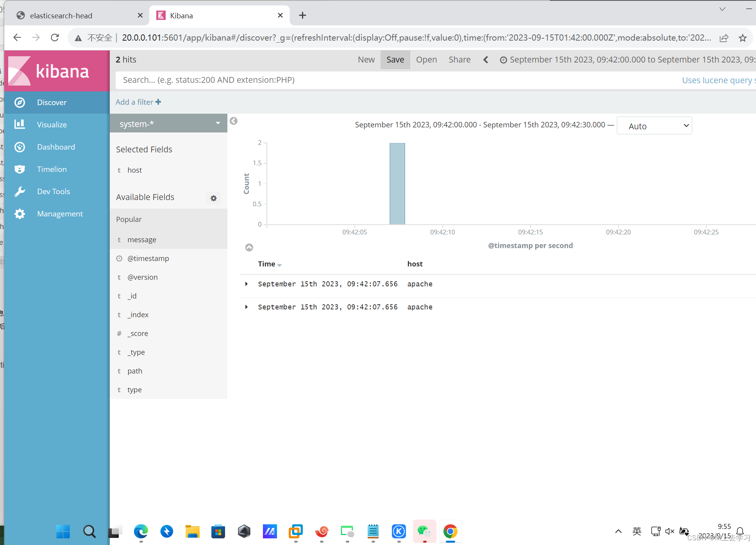
Task: Click the gear icon in Available Fields
Action: pos(214,198)
